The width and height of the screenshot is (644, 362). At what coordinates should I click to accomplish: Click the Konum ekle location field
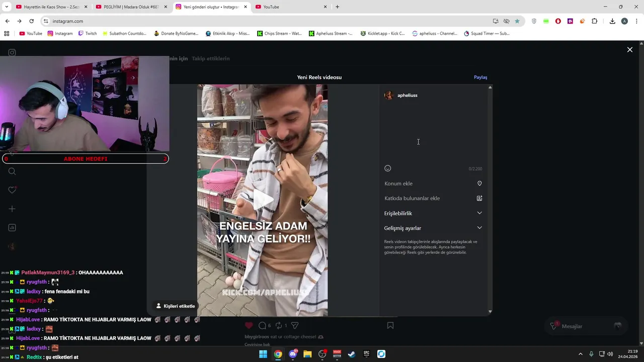tap(433, 184)
